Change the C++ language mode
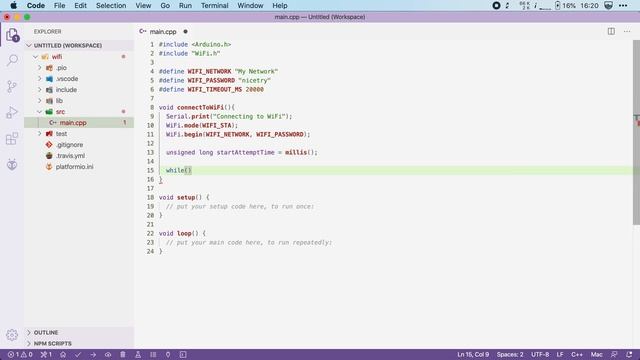The image size is (640, 360). click(x=577, y=355)
